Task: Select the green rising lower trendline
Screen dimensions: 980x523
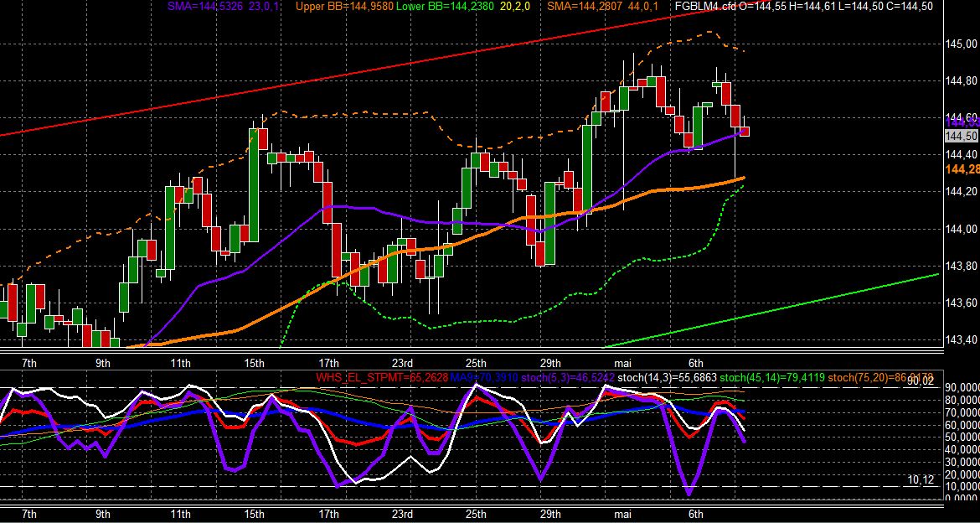Action: pyautogui.click(x=772, y=310)
